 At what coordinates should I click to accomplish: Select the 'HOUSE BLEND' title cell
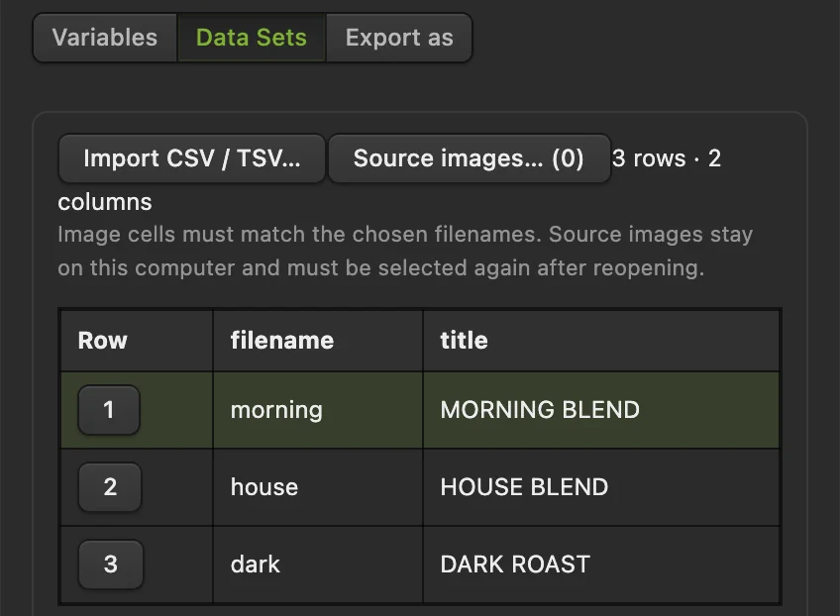601,487
